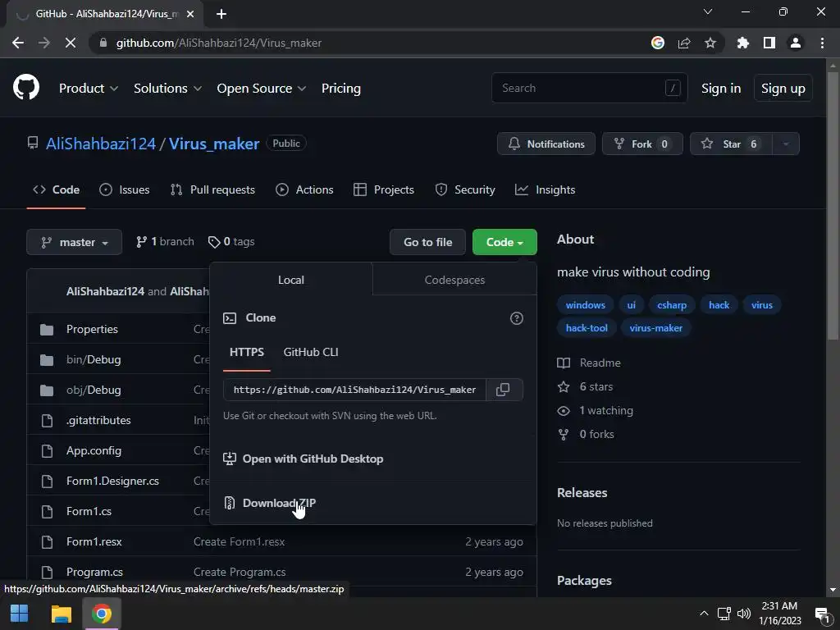
Task: Open the Form1.cs file
Action: [x=89, y=511]
